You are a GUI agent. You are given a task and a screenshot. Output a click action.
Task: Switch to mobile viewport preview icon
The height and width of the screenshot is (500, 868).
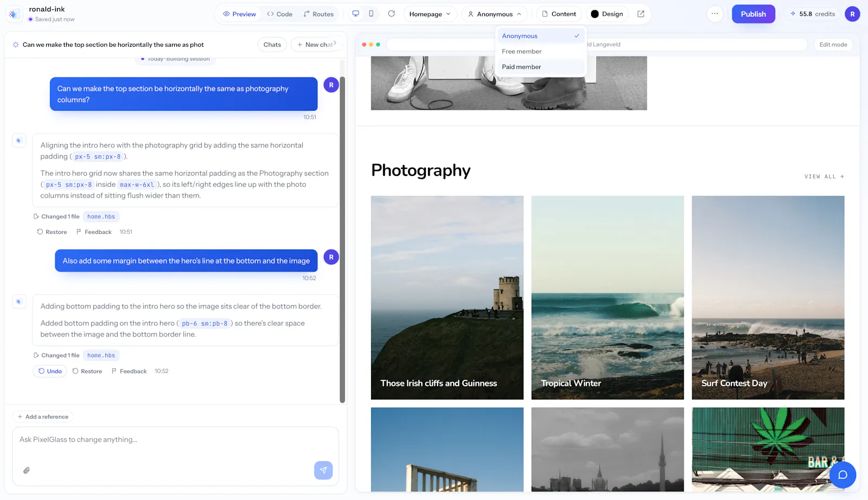coord(371,14)
